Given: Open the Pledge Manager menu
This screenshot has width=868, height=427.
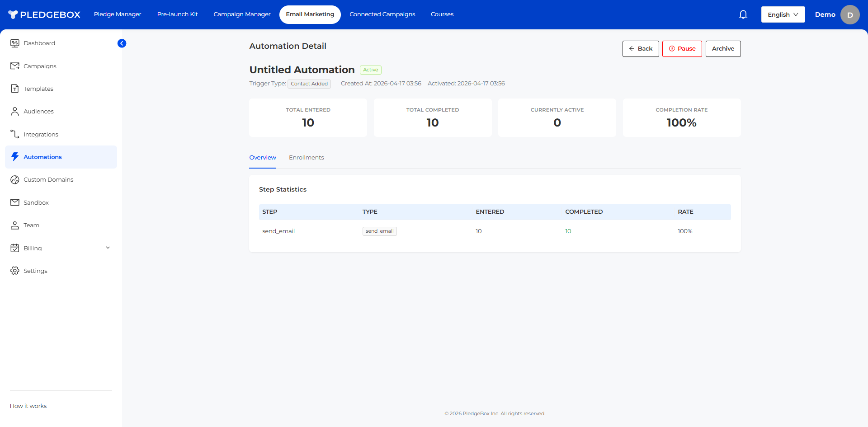Looking at the screenshot, I should (x=118, y=14).
